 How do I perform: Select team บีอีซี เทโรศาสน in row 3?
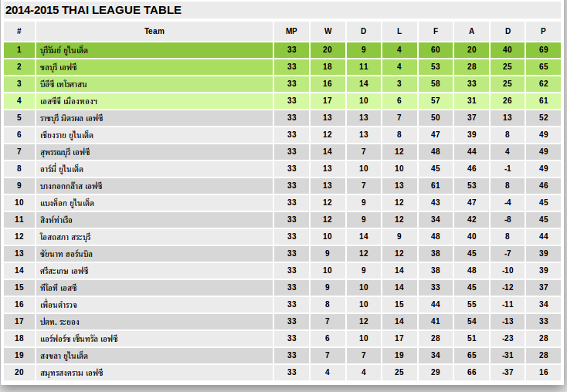pyautogui.click(x=63, y=84)
